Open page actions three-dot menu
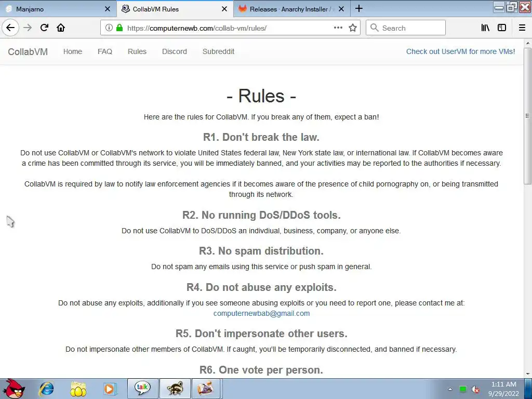The width and height of the screenshot is (532, 399). (338, 28)
